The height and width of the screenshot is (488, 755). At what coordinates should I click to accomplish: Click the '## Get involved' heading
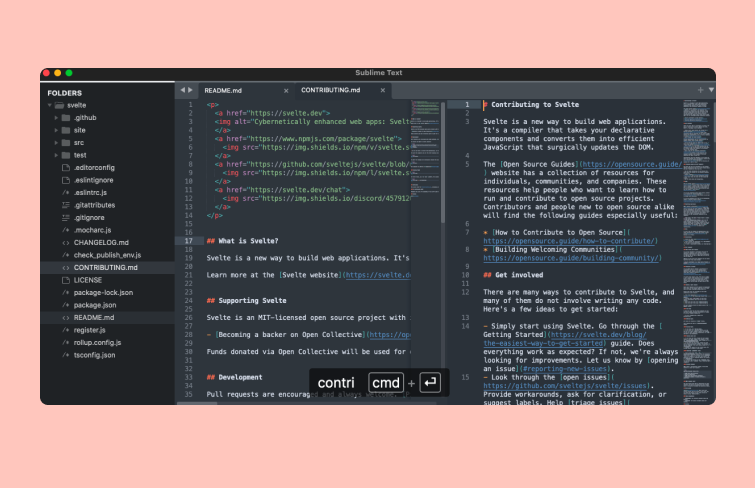click(x=513, y=275)
